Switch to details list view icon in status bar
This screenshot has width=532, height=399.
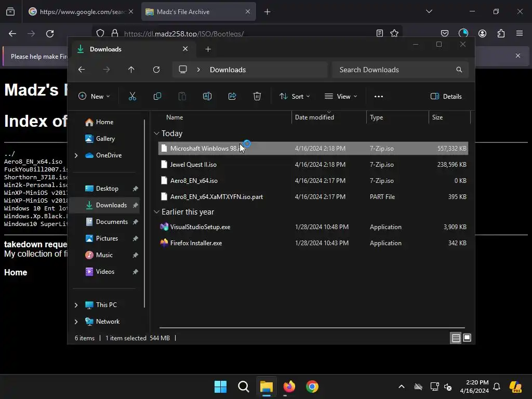click(456, 338)
